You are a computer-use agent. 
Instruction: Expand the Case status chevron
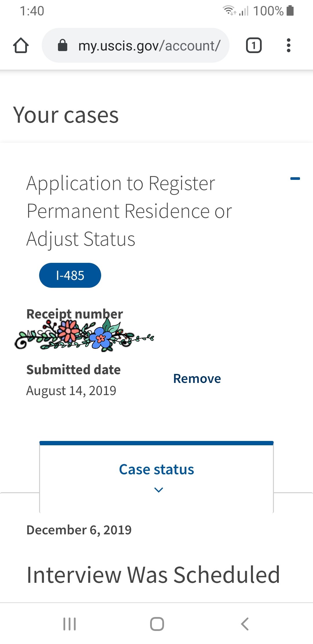[159, 490]
